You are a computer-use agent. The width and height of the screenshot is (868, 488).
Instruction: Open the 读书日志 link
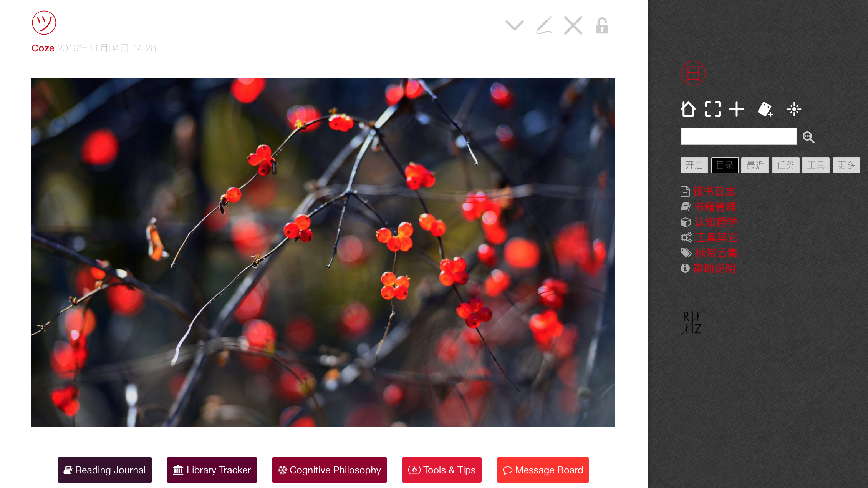[x=714, y=191]
